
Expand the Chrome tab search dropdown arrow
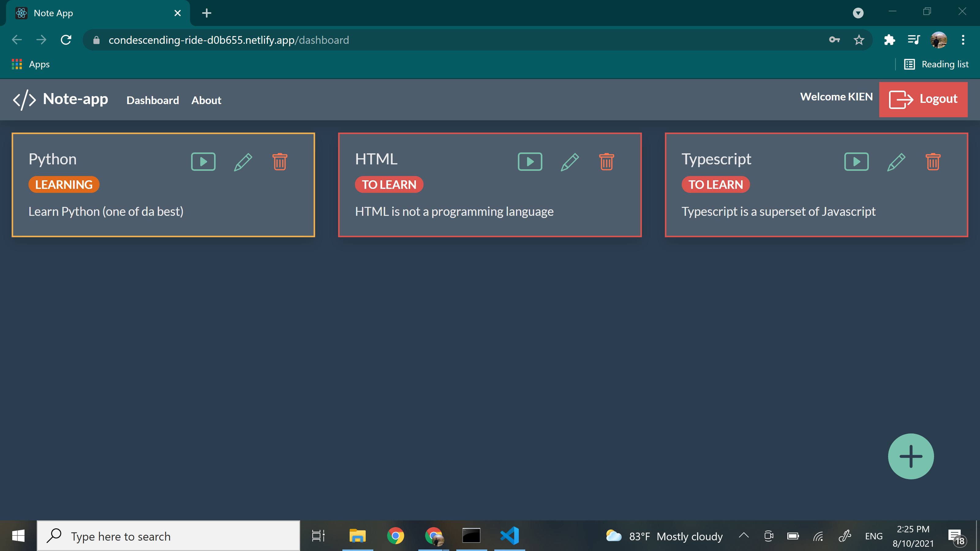858,13
